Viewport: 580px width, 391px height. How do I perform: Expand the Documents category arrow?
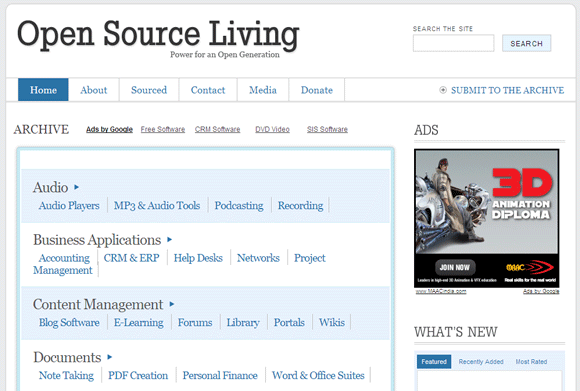109,357
